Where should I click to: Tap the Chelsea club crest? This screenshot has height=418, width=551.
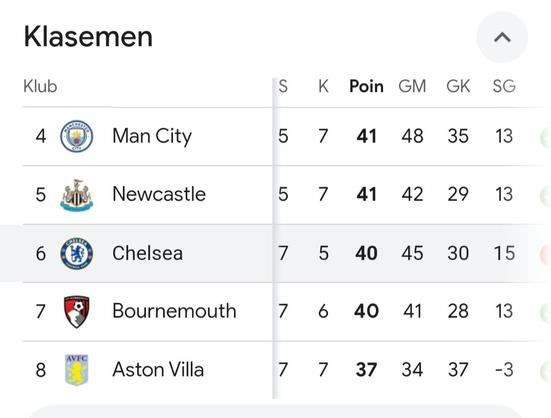click(77, 253)
